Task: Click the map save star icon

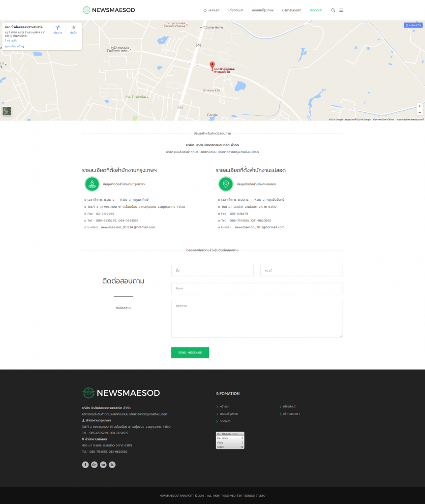Action: click(x=74, y=29)
